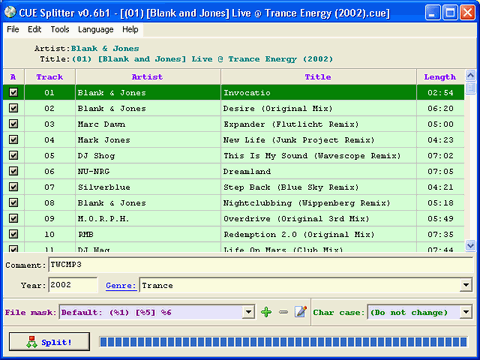480x360 pixels.
Task: Toggle checkbox for track 09 Overdrive
Action: [13, 218]
